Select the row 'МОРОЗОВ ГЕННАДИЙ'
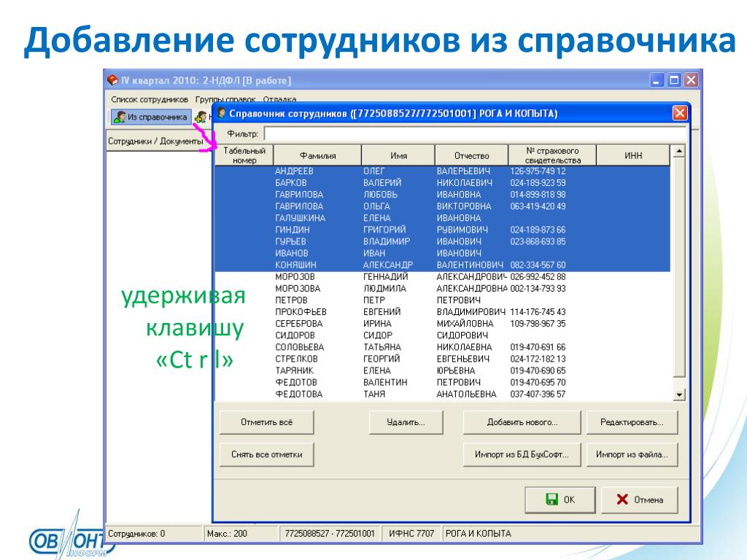 click(x=443, y=276)
